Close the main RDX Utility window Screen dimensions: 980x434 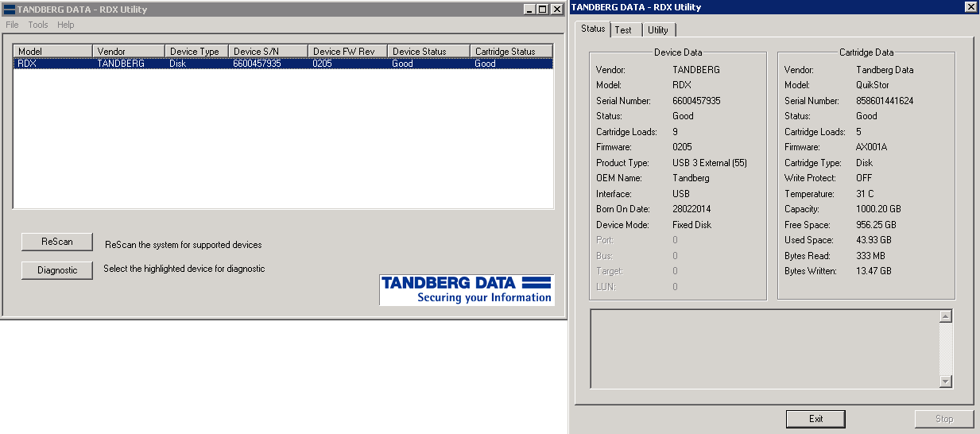click(557, 9)
